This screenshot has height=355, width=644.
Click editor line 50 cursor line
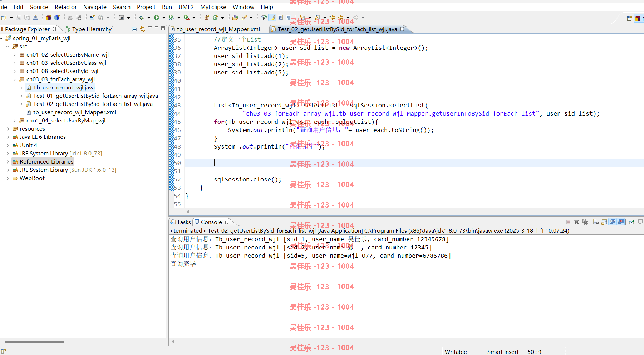click(x=414, y=163)
